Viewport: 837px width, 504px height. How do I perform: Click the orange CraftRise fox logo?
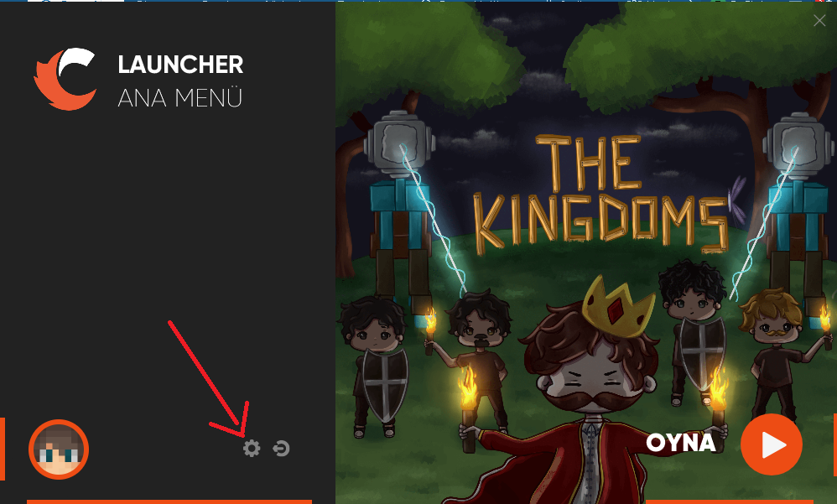pos(65,79)
